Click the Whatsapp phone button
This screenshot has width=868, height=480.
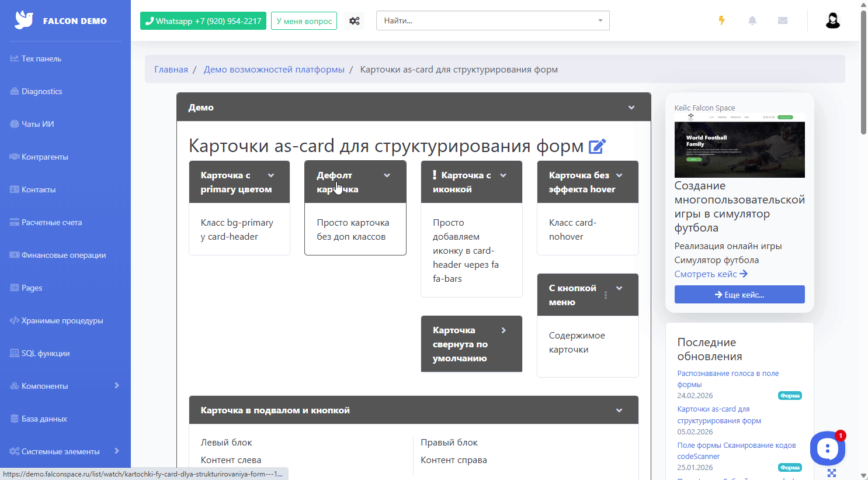tap(203, 21)
